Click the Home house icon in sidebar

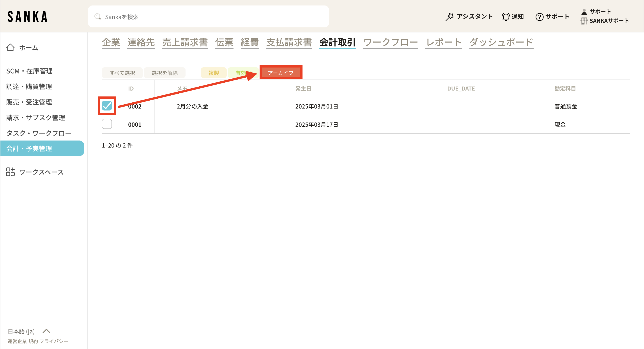(10, 47)
